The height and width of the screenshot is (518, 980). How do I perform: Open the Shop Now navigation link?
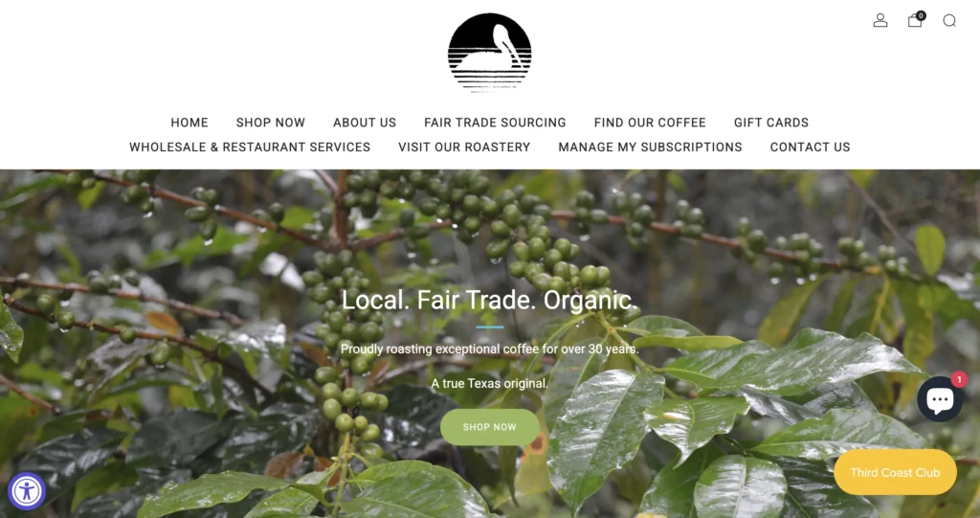(271, 123)
